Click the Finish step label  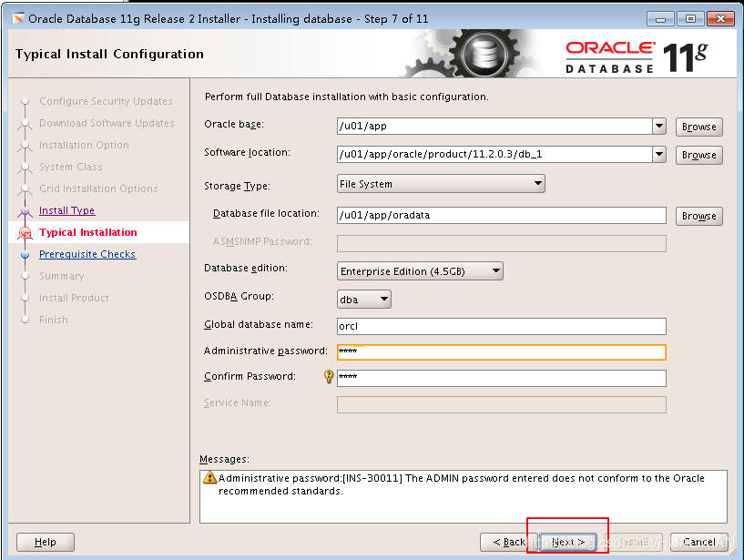(54, 320)
